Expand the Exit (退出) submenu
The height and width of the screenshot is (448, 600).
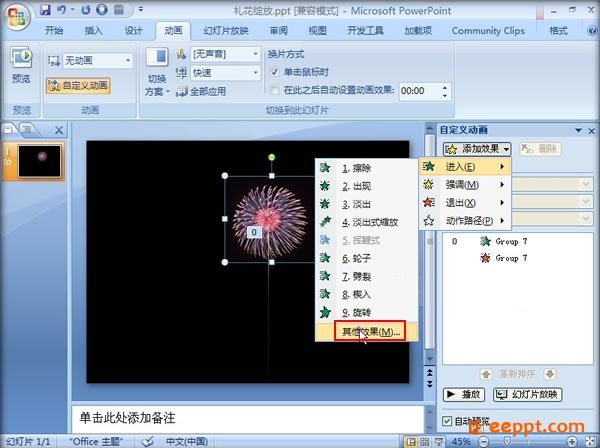pyautogui.click(x=465, y=203)
